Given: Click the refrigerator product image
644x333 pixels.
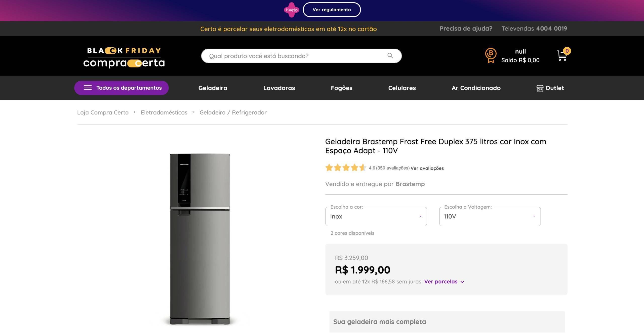Looking at the screenshot, I should coord(200,239).
